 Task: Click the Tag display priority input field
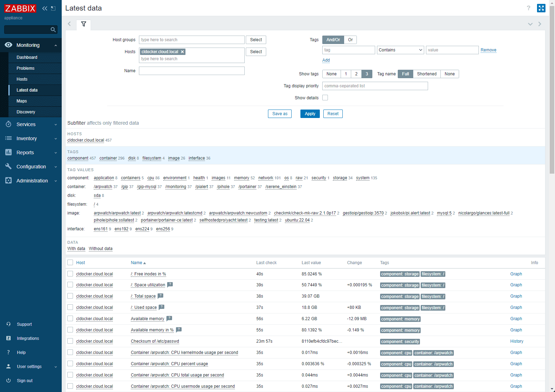pos(375,86)
